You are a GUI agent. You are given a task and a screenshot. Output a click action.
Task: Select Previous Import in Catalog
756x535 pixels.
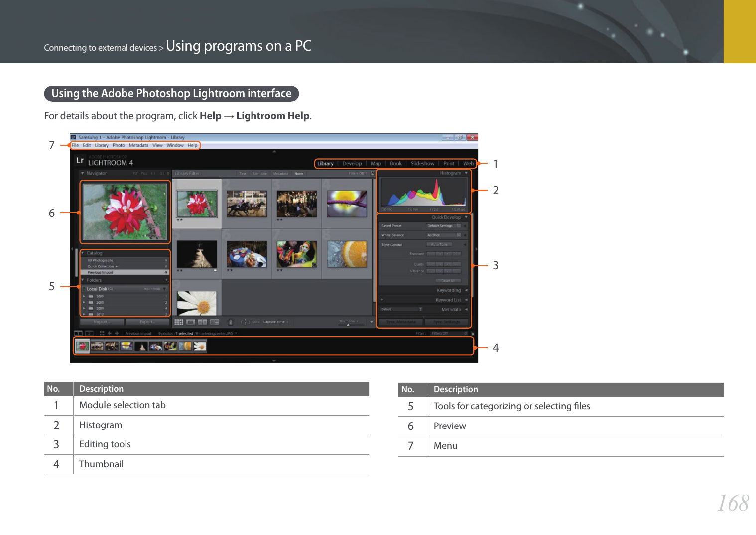pos(125,272)
